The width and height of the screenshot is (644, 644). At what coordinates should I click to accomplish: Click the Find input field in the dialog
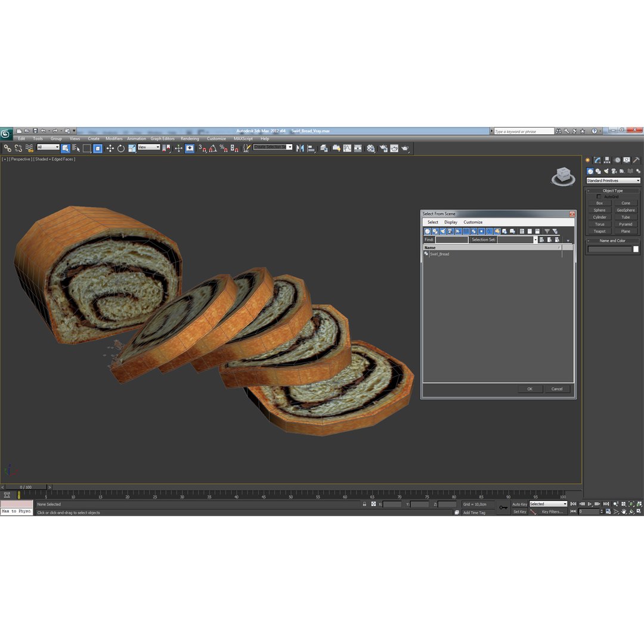(451, 240)
